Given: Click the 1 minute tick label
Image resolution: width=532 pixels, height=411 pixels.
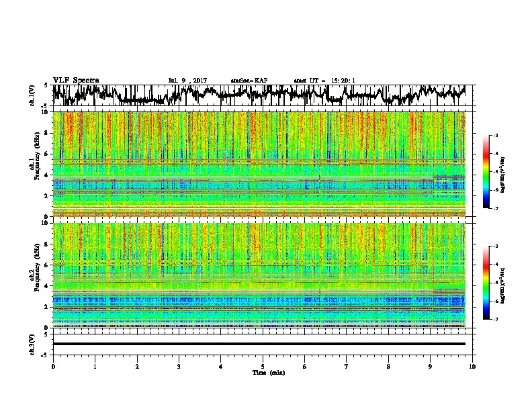Looking at the screenshot, I should pos(95,367).
